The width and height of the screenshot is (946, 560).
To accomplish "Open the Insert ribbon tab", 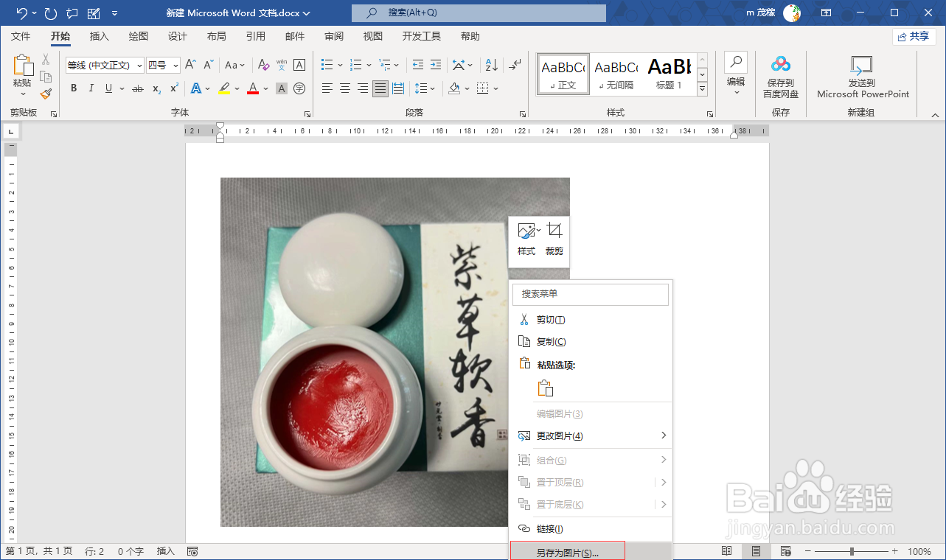I will coord(99,36).
